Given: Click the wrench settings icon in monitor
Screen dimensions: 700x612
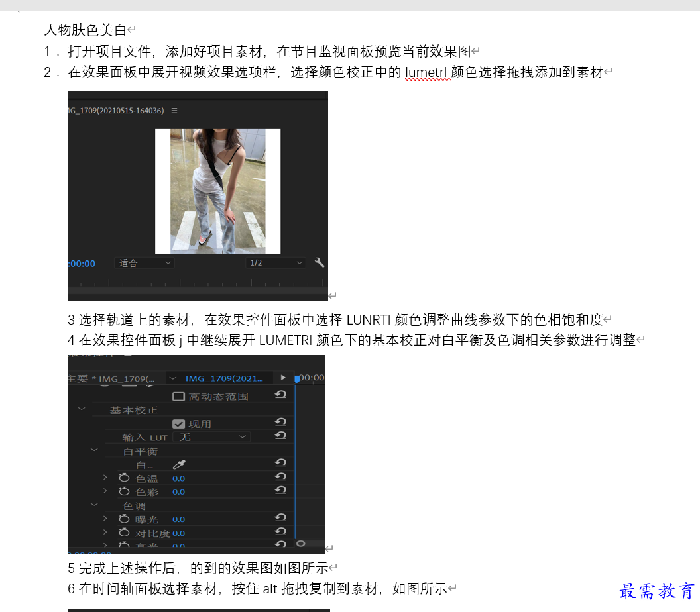Looking at the screenshot, I should coord(320,262).
